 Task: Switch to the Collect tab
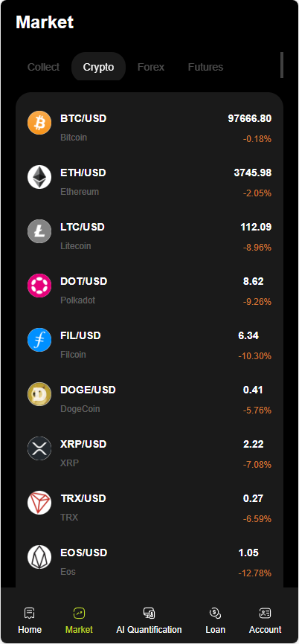point(44,67)
